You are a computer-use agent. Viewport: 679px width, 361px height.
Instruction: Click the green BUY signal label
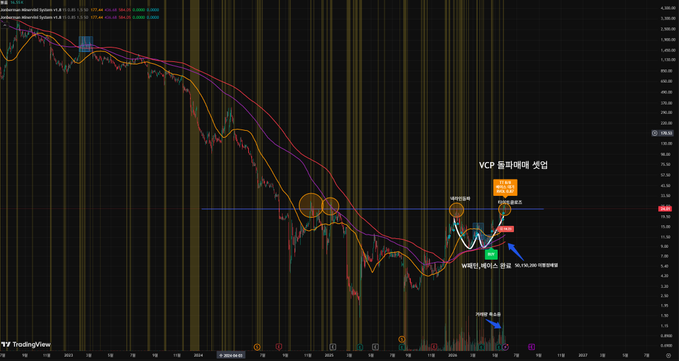click(491, 255)
